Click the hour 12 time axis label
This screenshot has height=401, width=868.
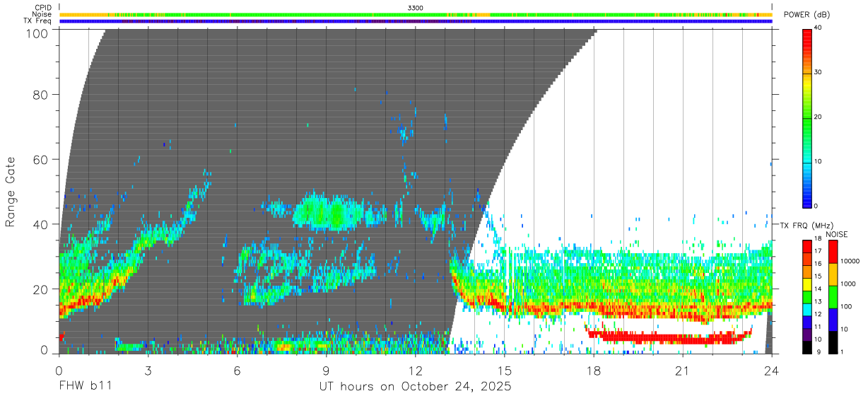coord(415,371)
